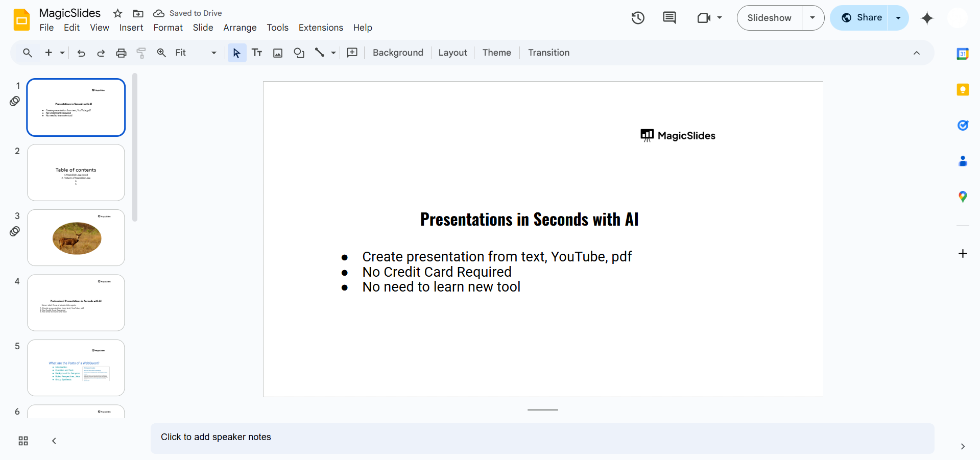980x460 pixels.
Task: Open the Transition panel
Action: tap(548, 53)
